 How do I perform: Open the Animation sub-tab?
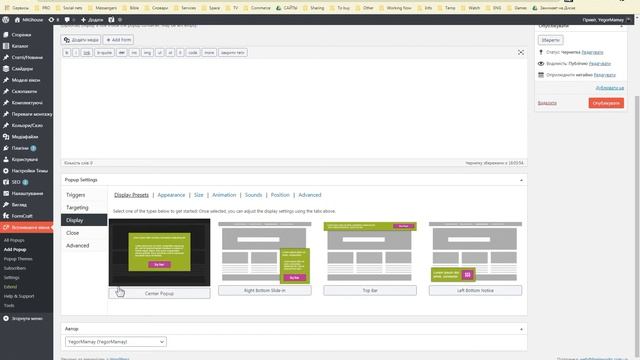[224, 195]
